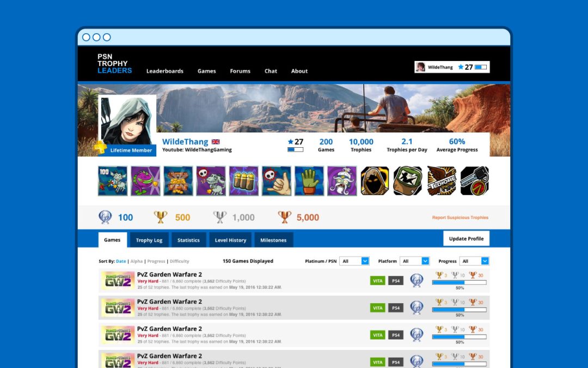Open the purple Chomper plant trophy icon

(x=145, y=181)
